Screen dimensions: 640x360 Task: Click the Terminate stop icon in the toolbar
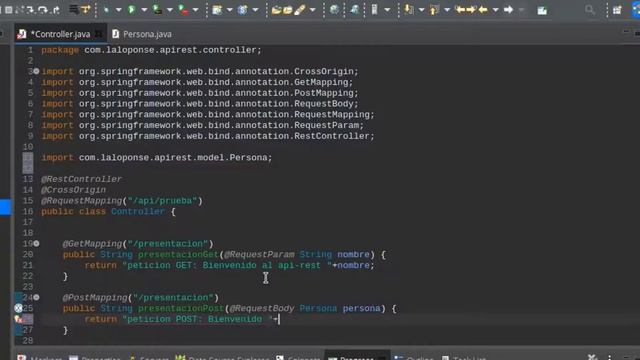click(x=8, y=10)
